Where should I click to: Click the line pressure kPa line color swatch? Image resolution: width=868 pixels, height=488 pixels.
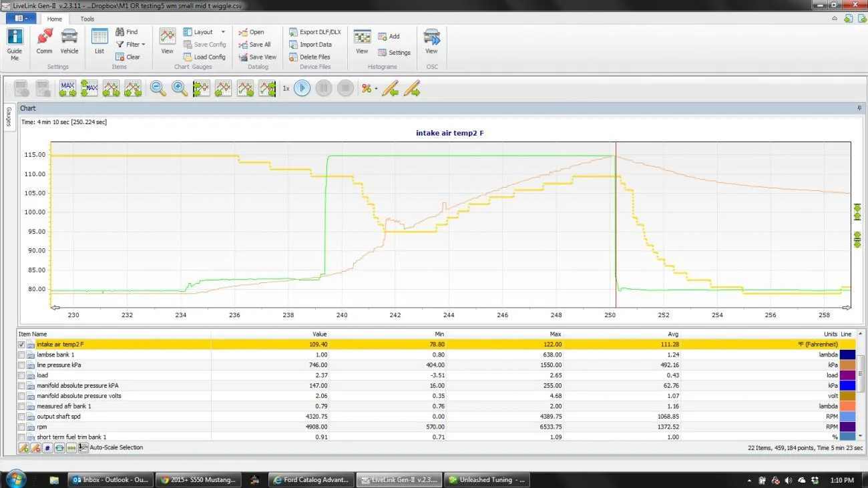coord(847,365)
